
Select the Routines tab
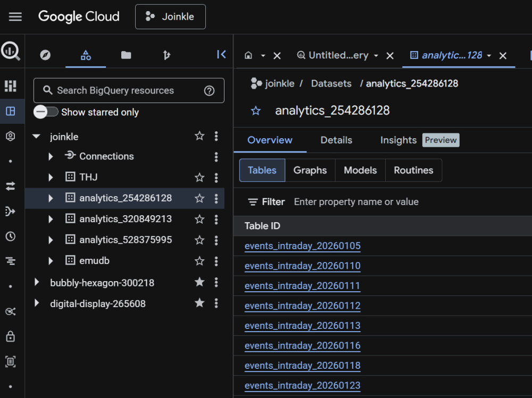pos(413,170)
